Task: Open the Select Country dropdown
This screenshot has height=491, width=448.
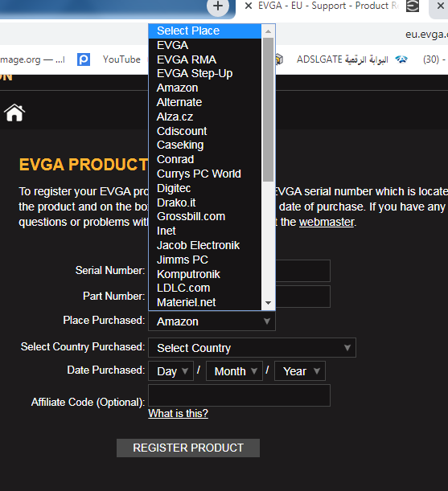Action: pos(252,348)
